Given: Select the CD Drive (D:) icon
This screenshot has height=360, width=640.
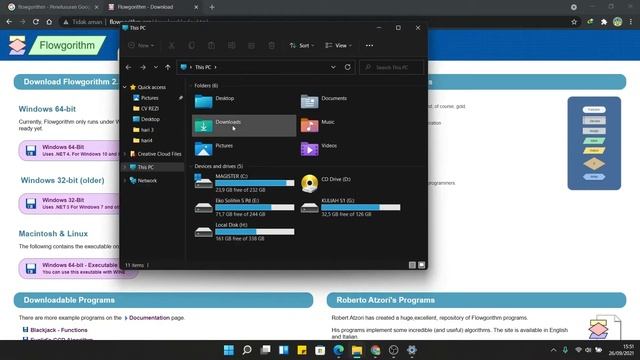Looking at the screenshot, I should pos(309,183).
